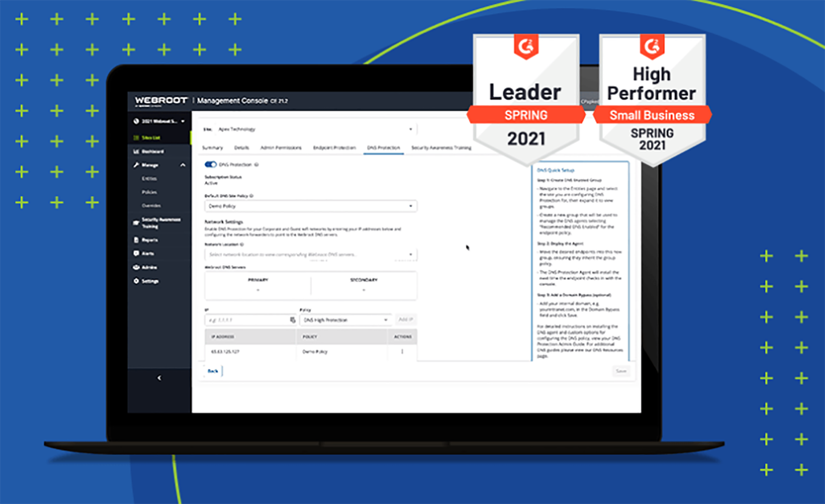This screenshot has width=825, height=504.
Task: Click info icon beside DNS Protection toggle
Action: pyautogui.click(x=256, y=165)
